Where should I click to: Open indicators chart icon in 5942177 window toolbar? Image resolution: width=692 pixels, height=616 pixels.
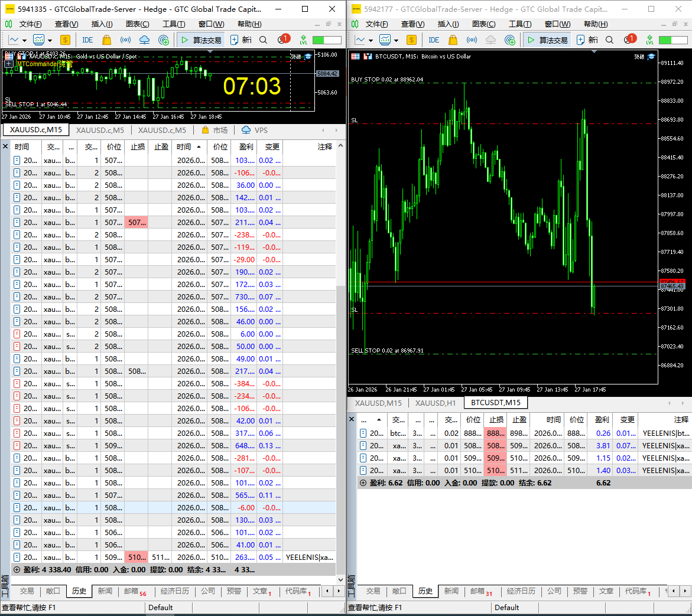pyautogui.click(x=385, y=40)
